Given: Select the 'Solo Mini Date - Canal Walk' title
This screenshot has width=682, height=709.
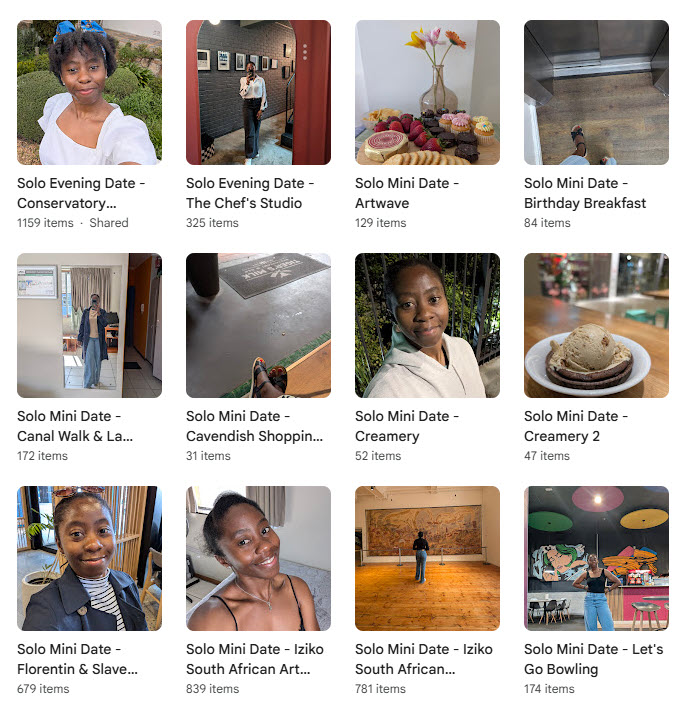Looking at the screenshot, I should tap(75, 426).
